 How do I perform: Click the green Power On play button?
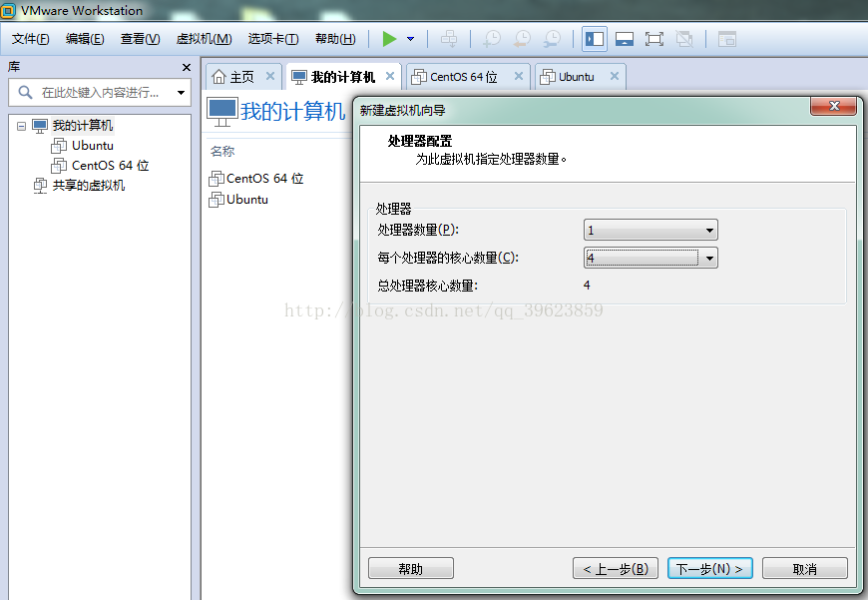coord(390,39)
